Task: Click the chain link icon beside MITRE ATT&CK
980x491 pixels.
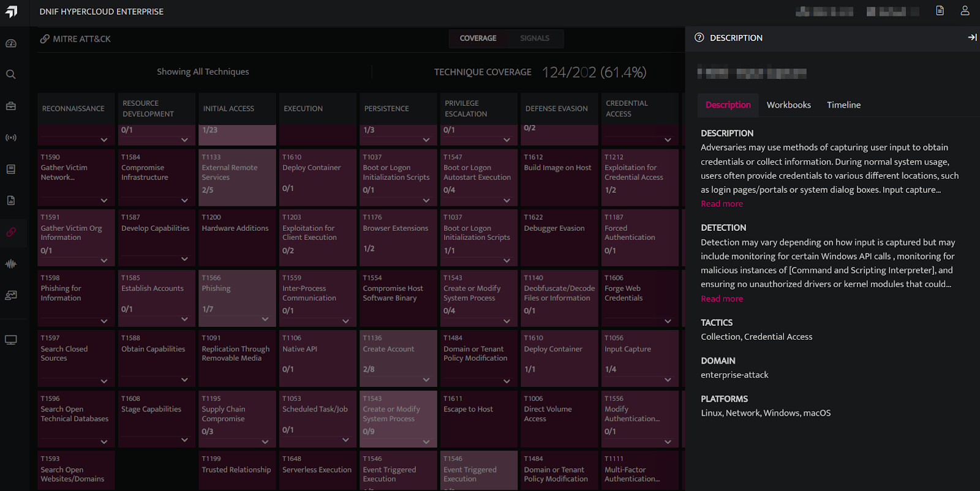Action: pyautogui.click(x=45, y=39)
